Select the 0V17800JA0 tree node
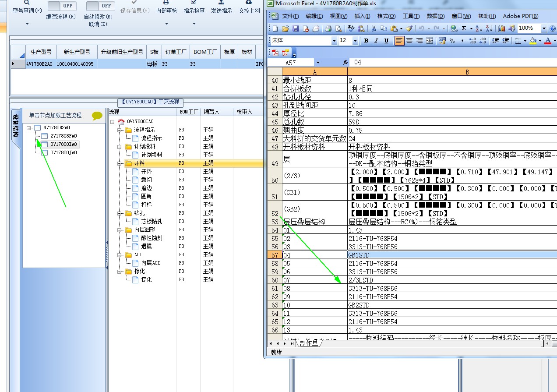The image size is (557, 392). [x=63, y=153]
